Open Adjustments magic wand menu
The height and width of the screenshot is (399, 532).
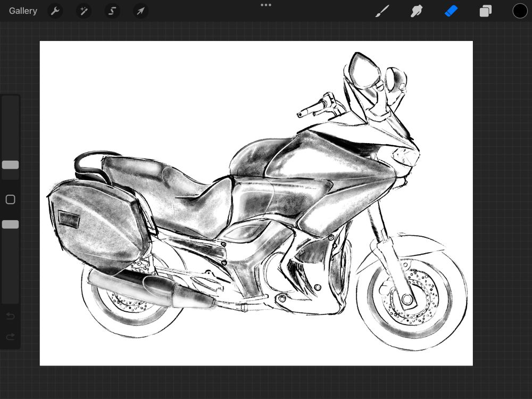84,11
